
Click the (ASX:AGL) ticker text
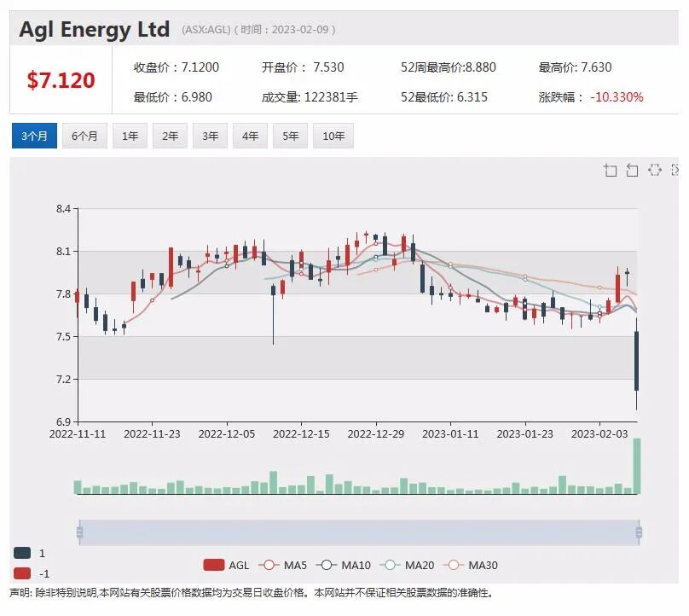pos(206,30)
